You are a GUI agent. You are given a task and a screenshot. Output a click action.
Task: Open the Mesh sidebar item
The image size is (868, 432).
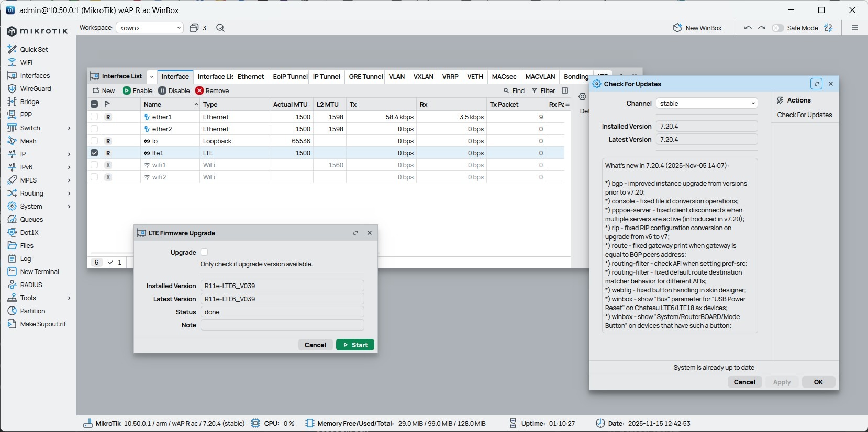(x=28, y=141)
